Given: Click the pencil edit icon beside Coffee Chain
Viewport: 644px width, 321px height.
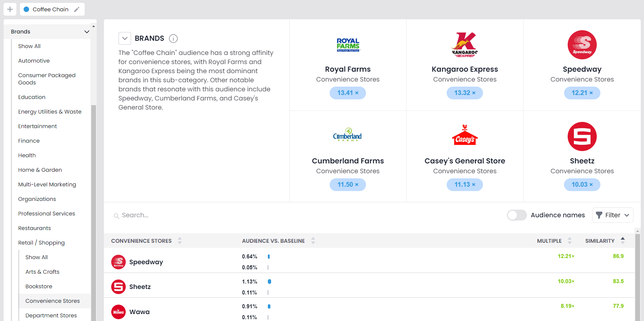Looking at the screenshot, I should point(77,9).
